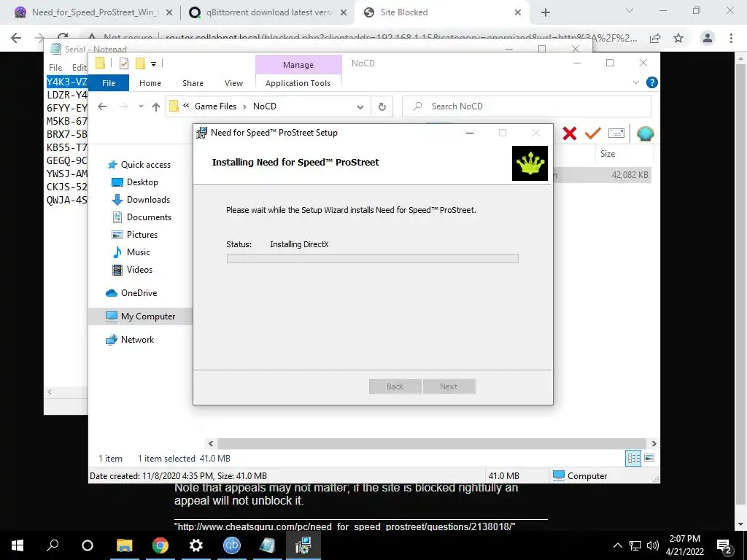
Task: Open the notification center icon
Action: pyautogui.click(x=724, y=545)
